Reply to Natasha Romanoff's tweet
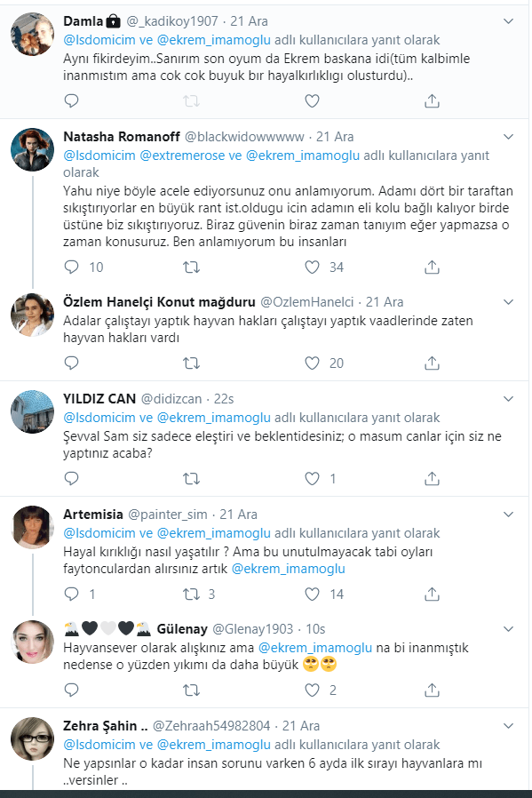This screenshot has width=532, height=798. point(71,265)
